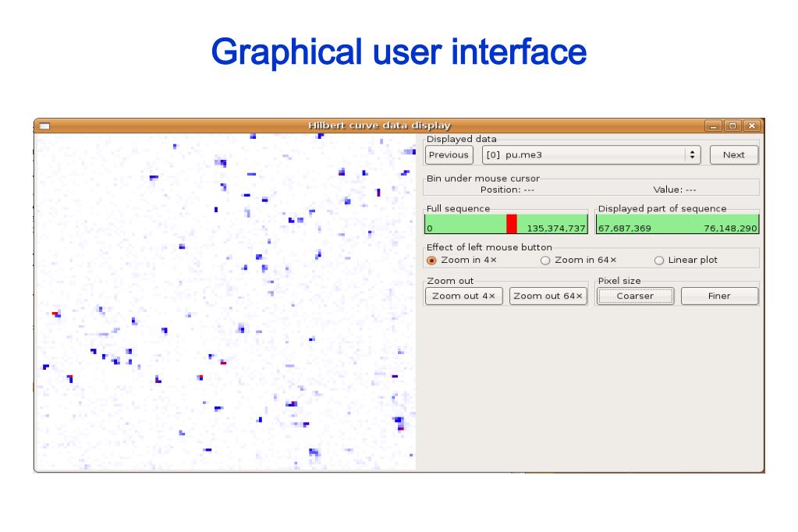Click the Zoom out 64× button

548,296
